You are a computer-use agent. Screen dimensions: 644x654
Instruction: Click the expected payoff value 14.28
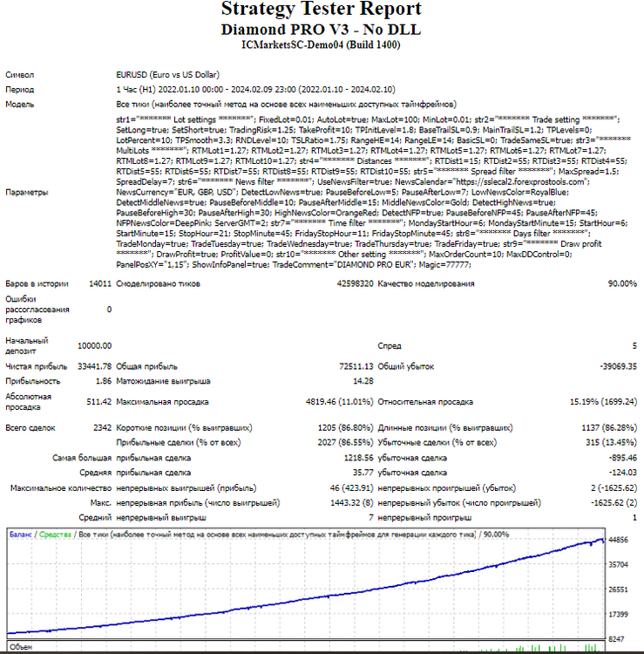363,381
